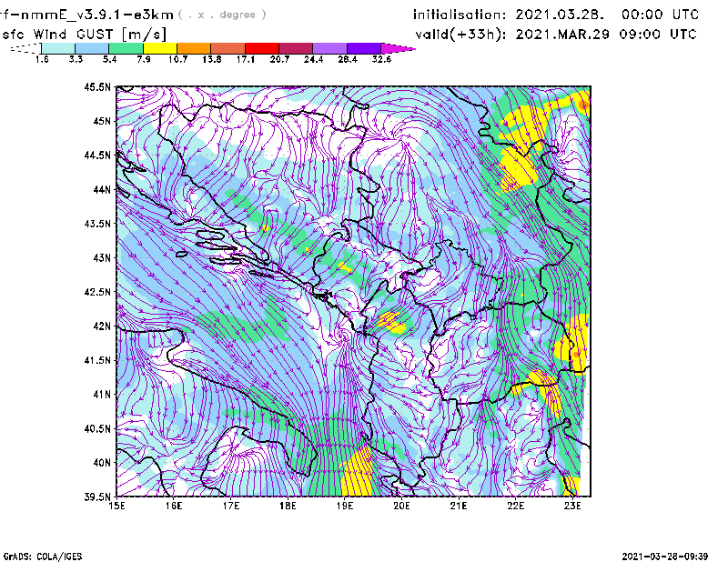Click the 43N latitude label

point(102,257)
